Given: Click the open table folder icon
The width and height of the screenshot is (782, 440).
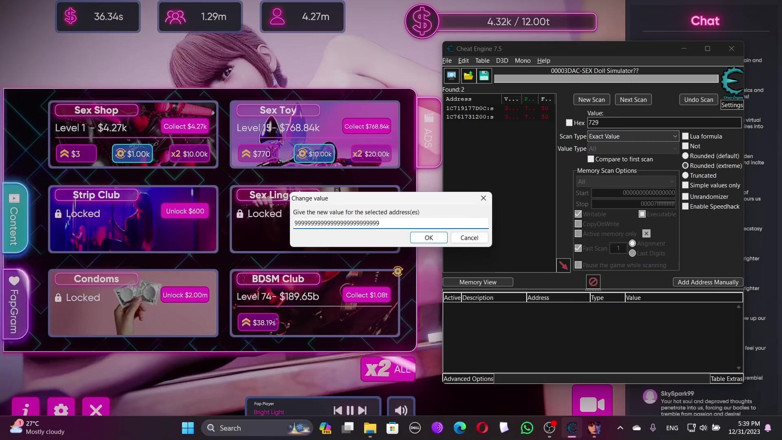Looking at the screenshot, I should coord(468,76).
